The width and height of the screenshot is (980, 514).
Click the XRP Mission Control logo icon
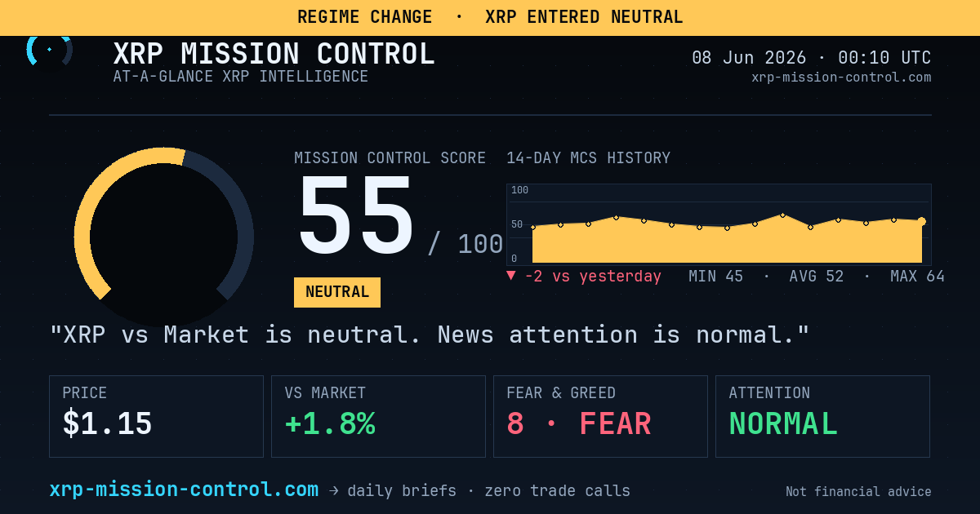pyautogui.click(x=50, y=51)
